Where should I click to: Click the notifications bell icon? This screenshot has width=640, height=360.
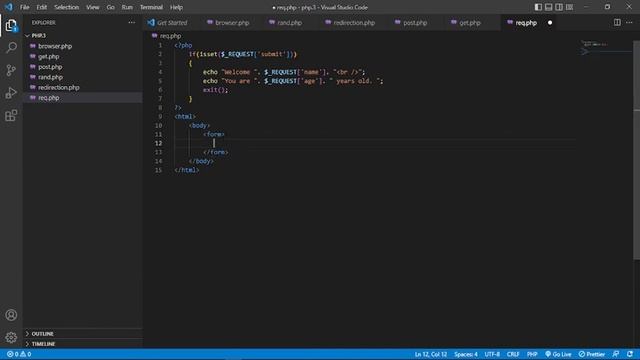[630, 354]
